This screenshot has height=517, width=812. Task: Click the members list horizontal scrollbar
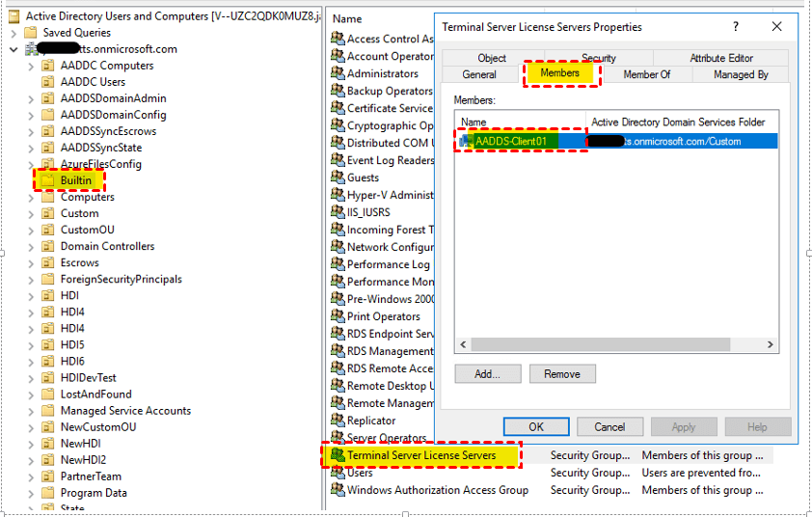point(600,344)
